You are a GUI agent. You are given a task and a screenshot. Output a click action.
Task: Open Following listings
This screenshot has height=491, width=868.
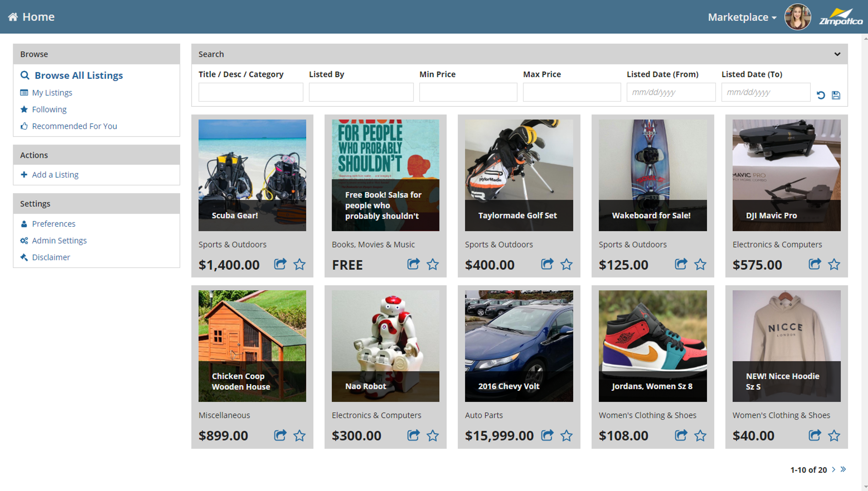click(43, 109)
